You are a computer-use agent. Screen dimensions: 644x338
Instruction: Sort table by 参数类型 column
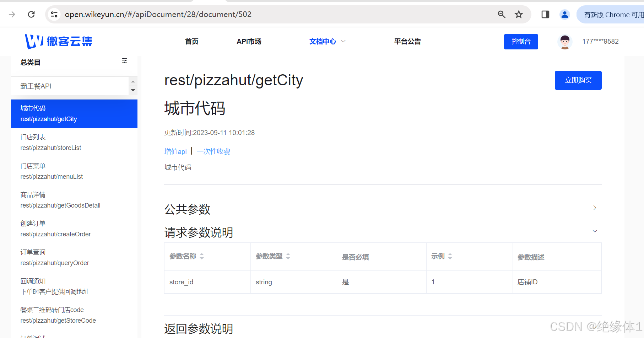(x=288, y=256)
